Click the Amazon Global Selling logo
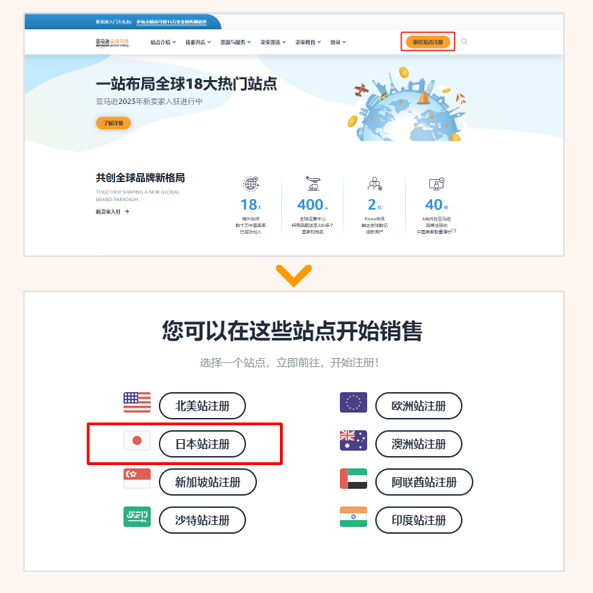 tap(112, 43)
